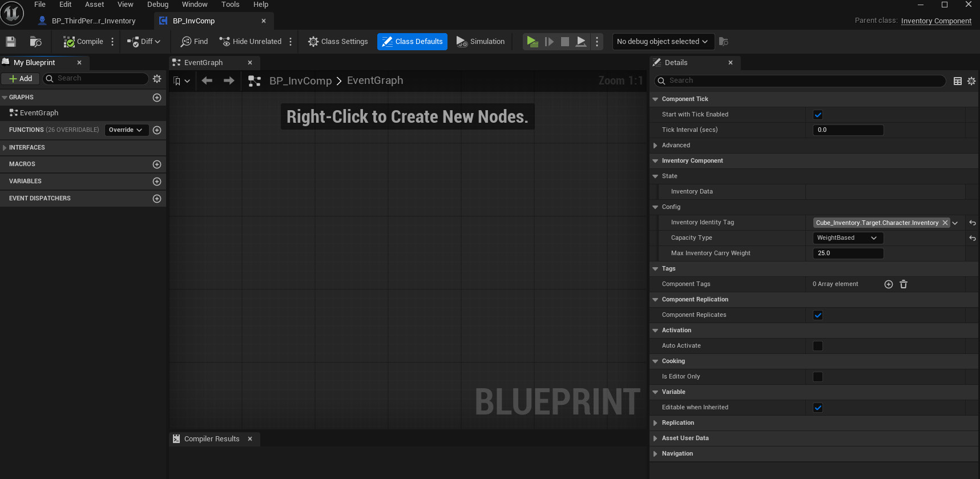Open Class Settings
Image resolution: width=980 pixels, height=479 pixels.
(x=338, y=42)
